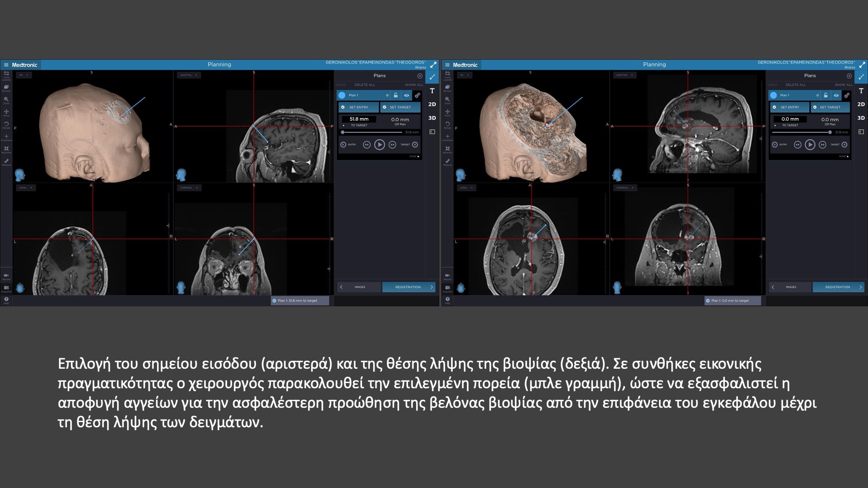Add a new plan in right window
Screen dimensions: 868x488
[x=849, y=76]
